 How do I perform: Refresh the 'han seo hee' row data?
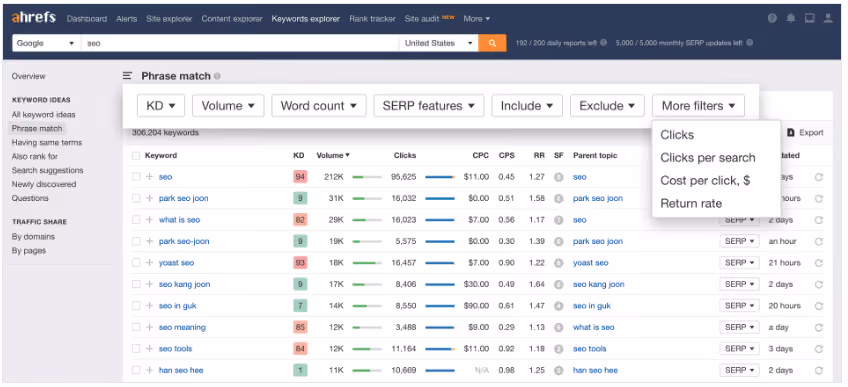[x=819, y=370]
